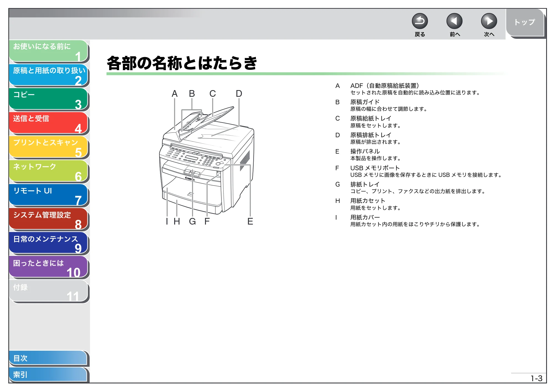Open chapter 1 お使いになる前に
Screen dimensions: 555x392
point(48,51)
